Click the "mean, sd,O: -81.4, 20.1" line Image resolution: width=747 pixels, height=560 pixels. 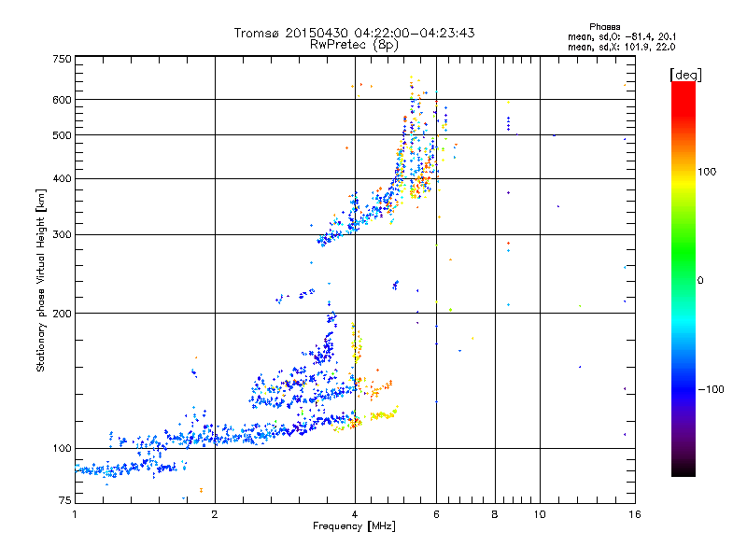[x=622, y=37]
